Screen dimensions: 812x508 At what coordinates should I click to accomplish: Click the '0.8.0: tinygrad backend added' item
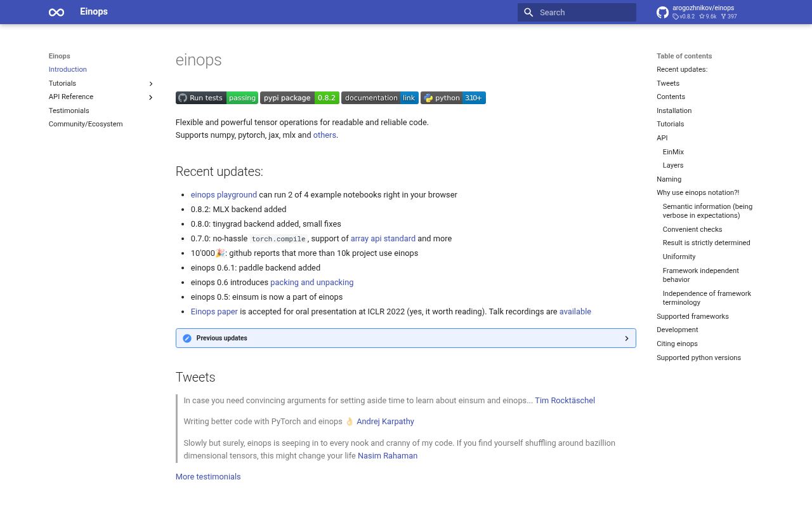tap(266, 224)
